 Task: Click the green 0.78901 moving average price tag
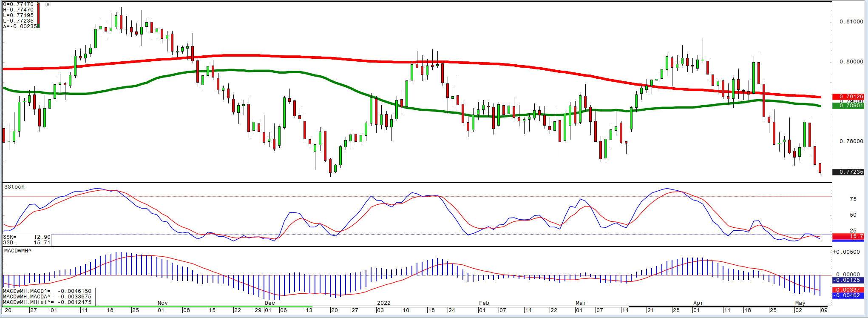pyautogui.click(x=848, y=105)
